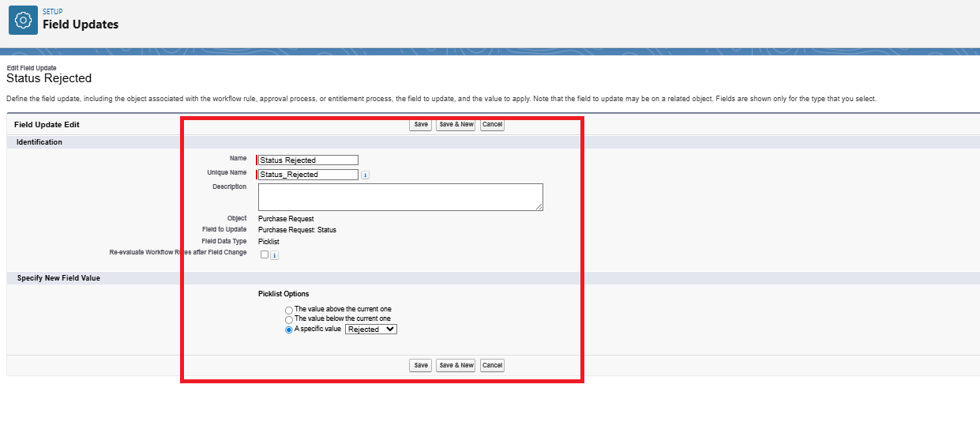Click into the Unique Name field
980x422 pixels.
[308, 175]
